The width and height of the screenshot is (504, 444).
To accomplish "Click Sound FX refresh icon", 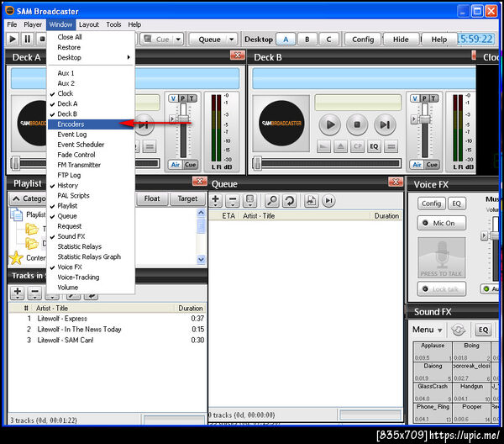I will [x=459, y=330].
